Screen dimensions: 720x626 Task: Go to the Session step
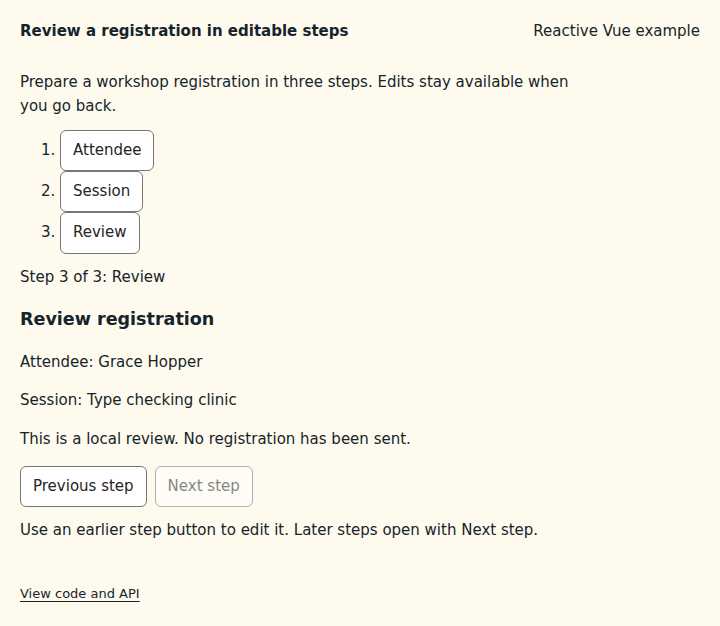click(101, 191)
